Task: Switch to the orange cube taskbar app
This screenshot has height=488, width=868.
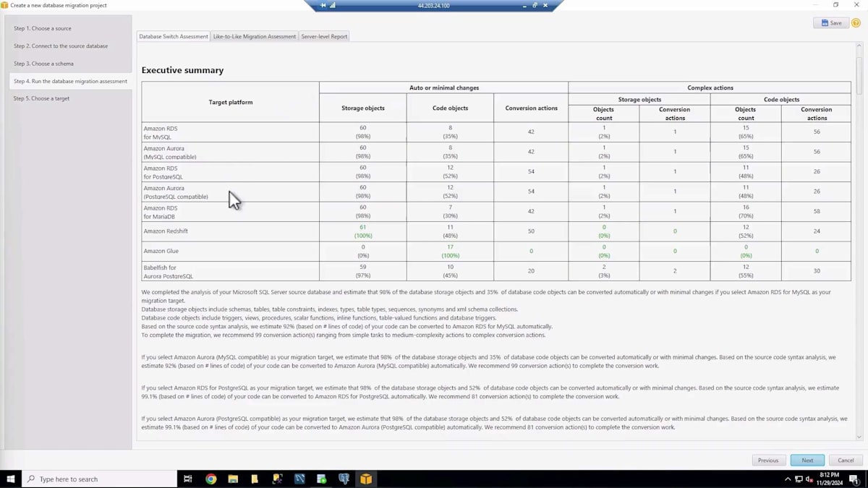Action: pyautogui.click(x=366, y=479)
